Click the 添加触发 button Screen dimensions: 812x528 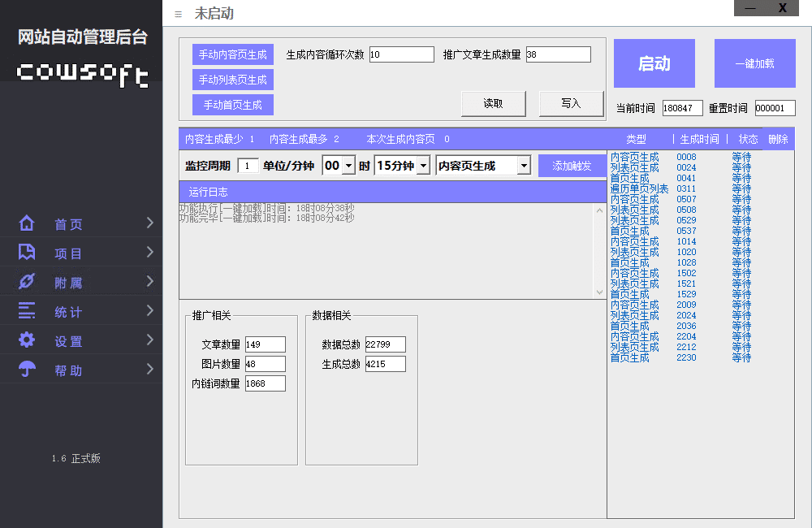coord(572,166)
